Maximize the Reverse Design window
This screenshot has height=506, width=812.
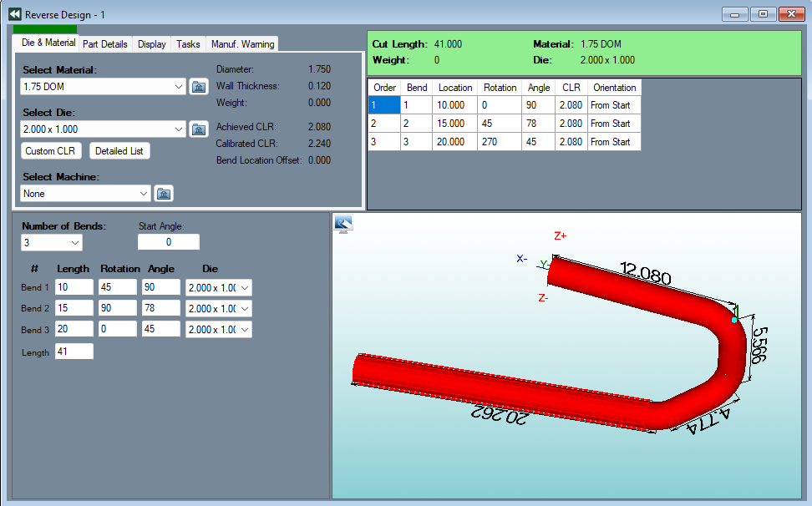tap(764, 14)
